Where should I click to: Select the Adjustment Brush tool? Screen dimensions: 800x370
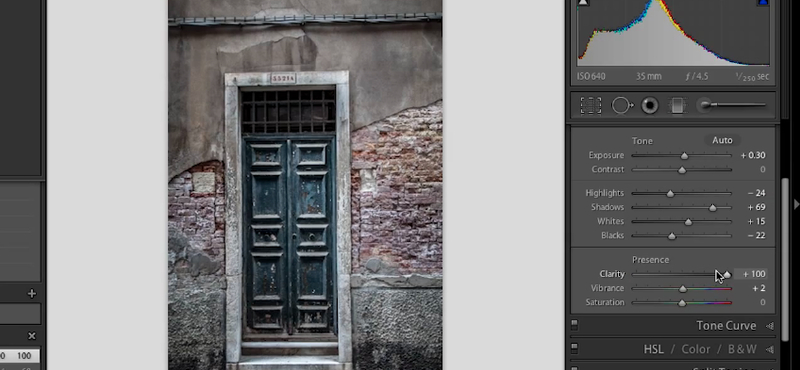click(733, 105)
